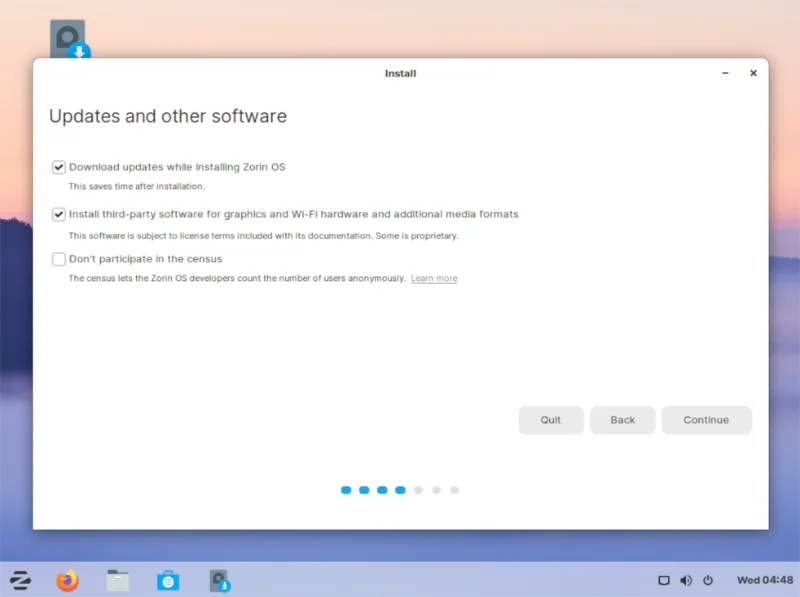Click the Updates and other software heading
The height and width of the screenshot is (597, 800).
(x=168, y=116)
